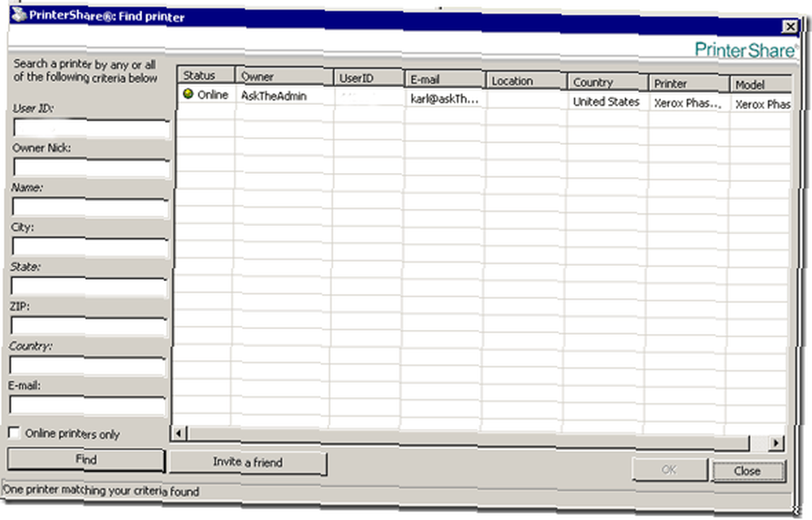The image size is (812, 520).
Task: Sort results by Owner column header
Action: click(284, 76)
